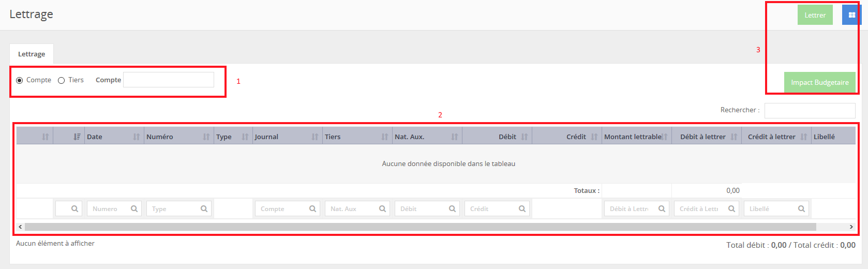
Task: Click sort arrows on Journal column
Action: coord(315,137)
